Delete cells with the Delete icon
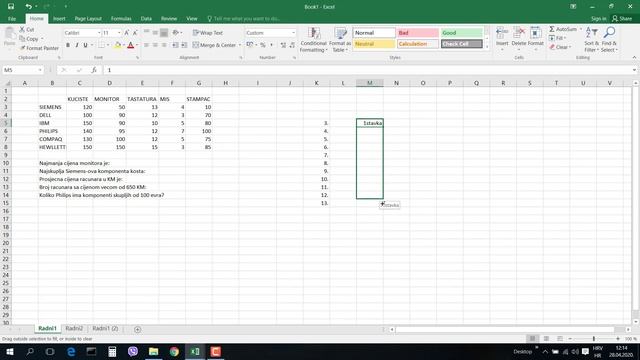Image resolution: width=640 pixels, height=360 pixels. tap(519, 39)
